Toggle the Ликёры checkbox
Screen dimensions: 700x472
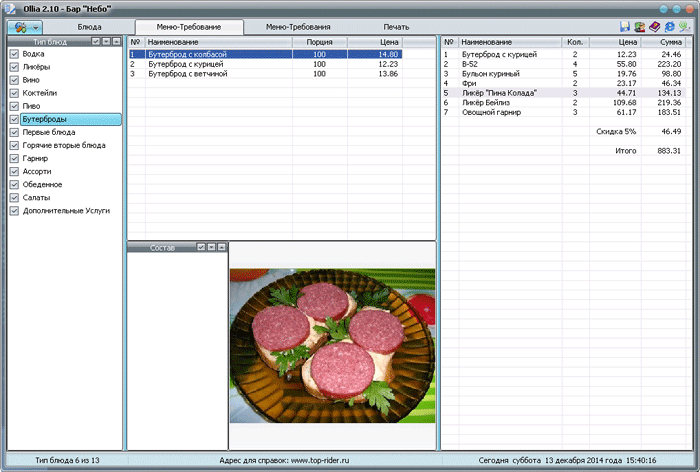14,67
